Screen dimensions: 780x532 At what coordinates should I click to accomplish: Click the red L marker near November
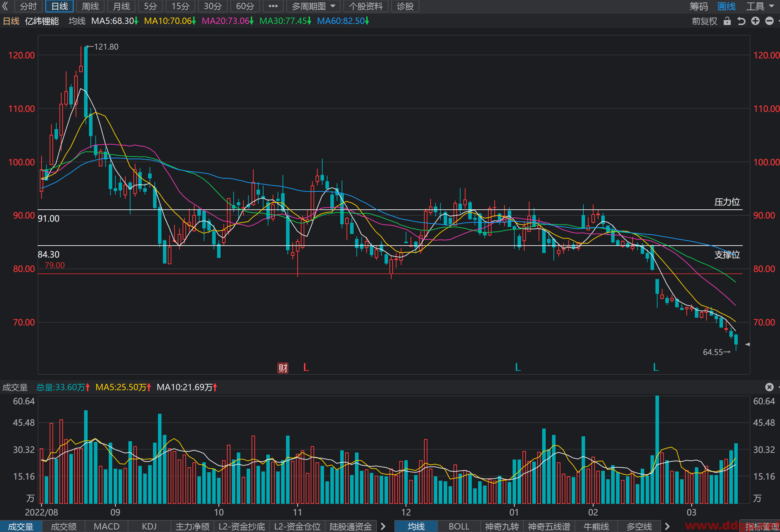306,367
